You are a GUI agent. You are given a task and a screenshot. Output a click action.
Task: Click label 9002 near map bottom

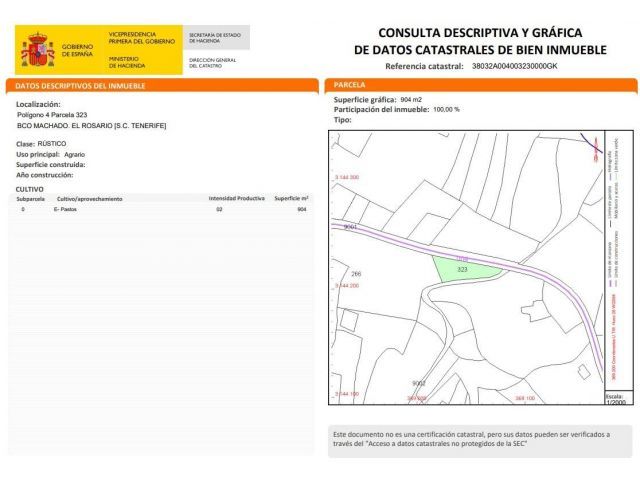(418, 383)
